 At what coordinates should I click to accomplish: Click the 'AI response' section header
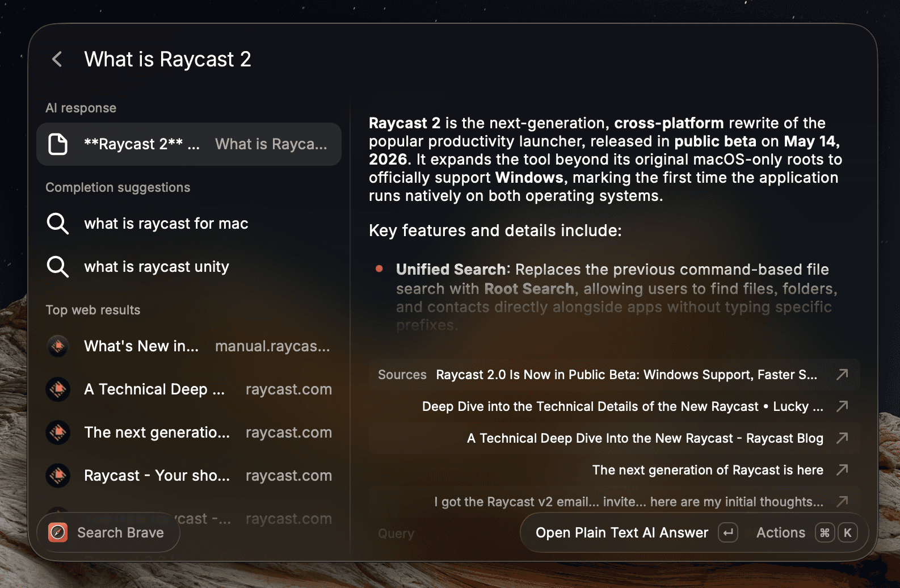81,108
